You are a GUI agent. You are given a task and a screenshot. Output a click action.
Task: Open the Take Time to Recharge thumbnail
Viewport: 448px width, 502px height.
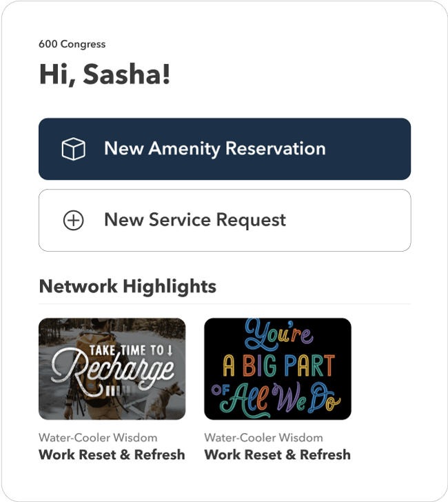coord(112,369)
